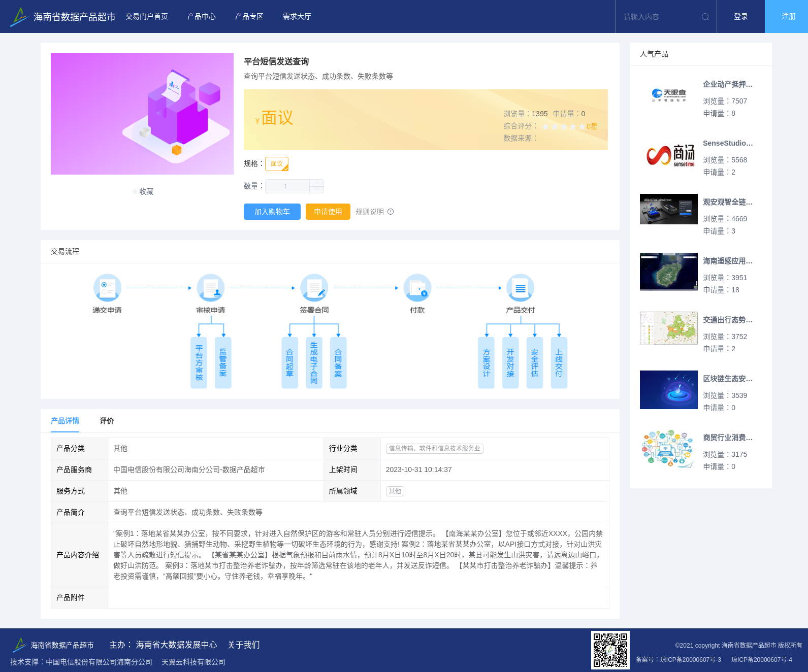Screen dimensions: 808x672
Task: Click 琼ICP备20000607号-4 record link
Action: tap(762, 660)
